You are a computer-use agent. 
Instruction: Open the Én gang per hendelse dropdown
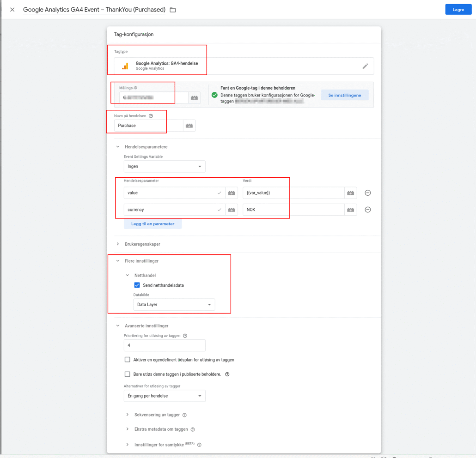click(x=165, y=396)
